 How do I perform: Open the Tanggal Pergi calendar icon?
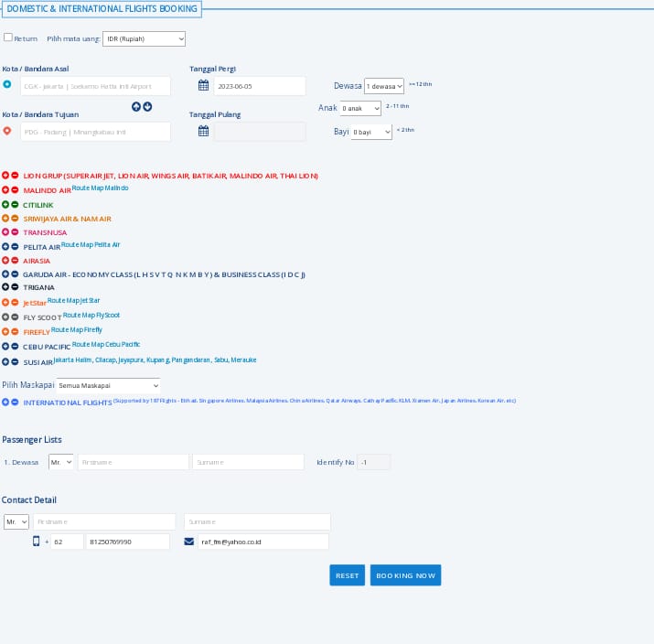203,85
